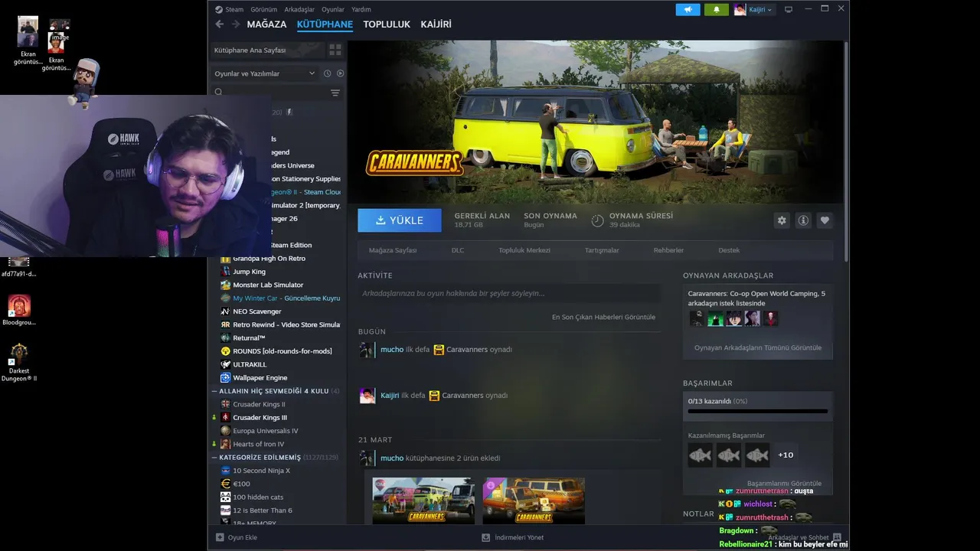980x551 pixels.
Task: Open the KAIJIRI profile tab
Action: pyautogui.click(x=436, y=24)
